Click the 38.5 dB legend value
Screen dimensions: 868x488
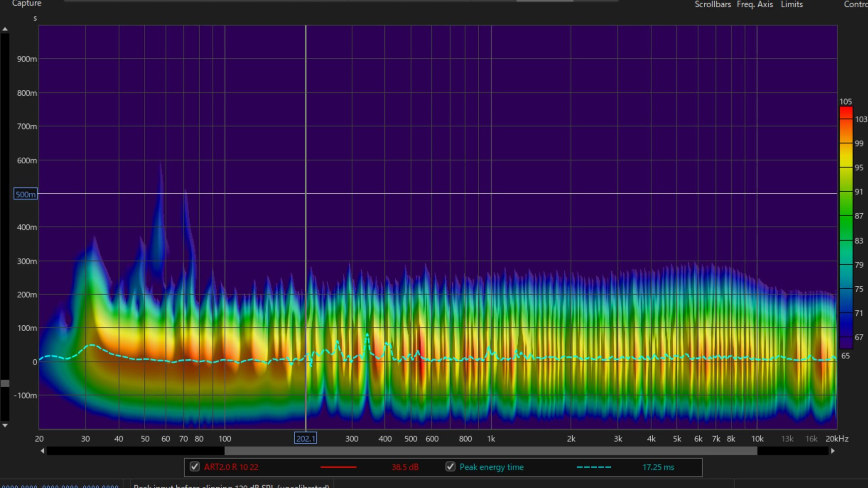click(405, 467)
